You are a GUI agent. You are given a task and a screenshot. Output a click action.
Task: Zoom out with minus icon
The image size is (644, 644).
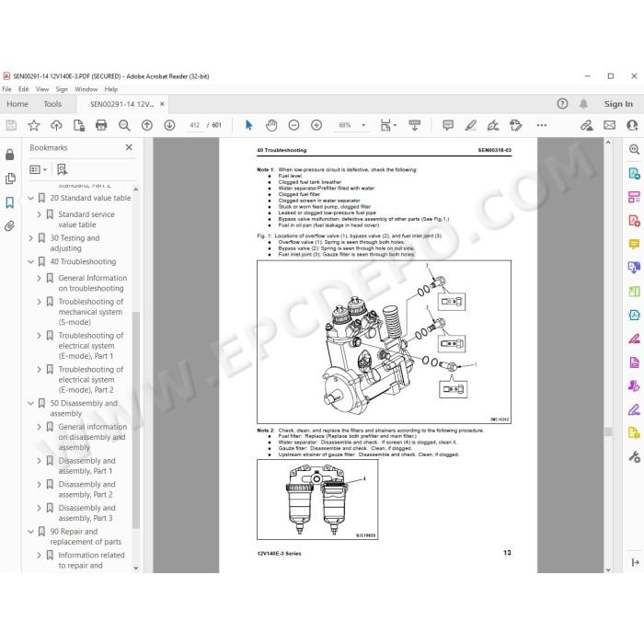click(x=293, y=125)
